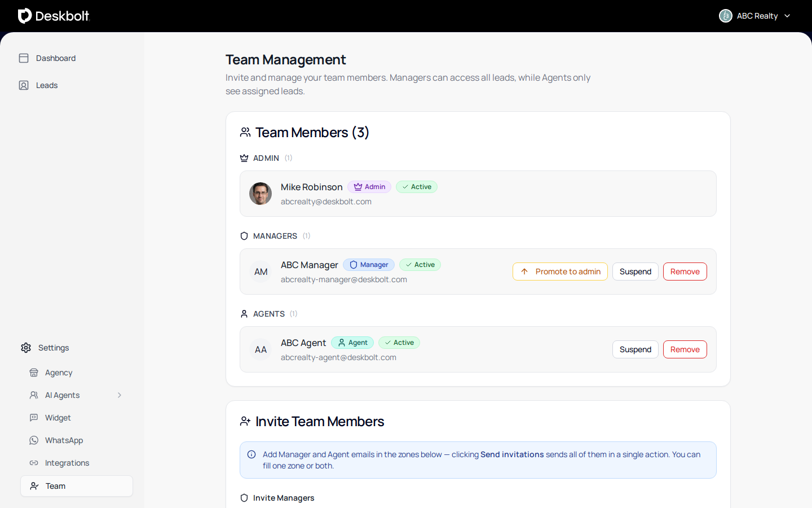This screenshot has height=508, width=812.
Task: Click the Manager role badge
Action: [369, 265]
